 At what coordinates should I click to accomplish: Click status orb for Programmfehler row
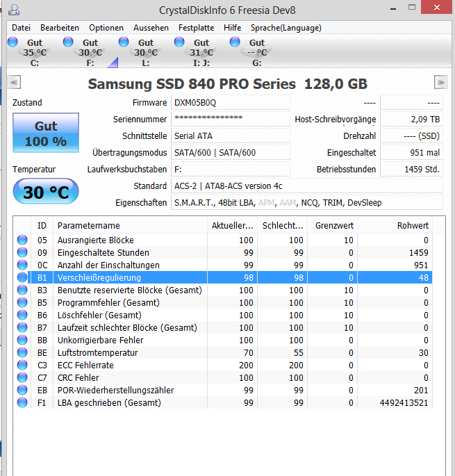click(22, 302)
